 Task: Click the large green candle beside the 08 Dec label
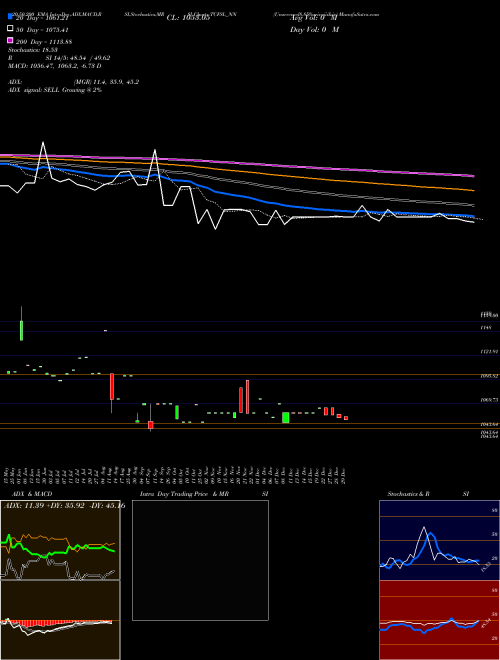[x=285, y=418]
